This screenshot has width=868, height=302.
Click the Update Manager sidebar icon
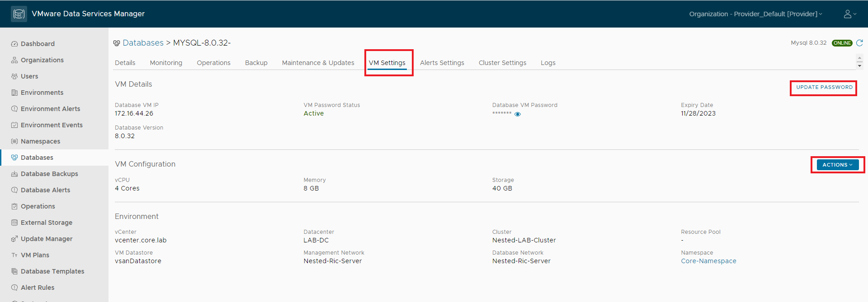pyautogui.click(x=14, y=239)
